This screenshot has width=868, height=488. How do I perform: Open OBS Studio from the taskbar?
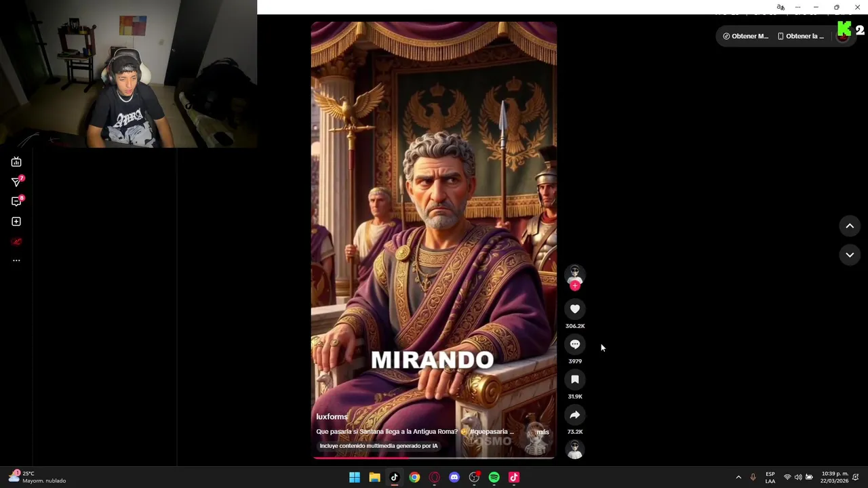point(474,477)
